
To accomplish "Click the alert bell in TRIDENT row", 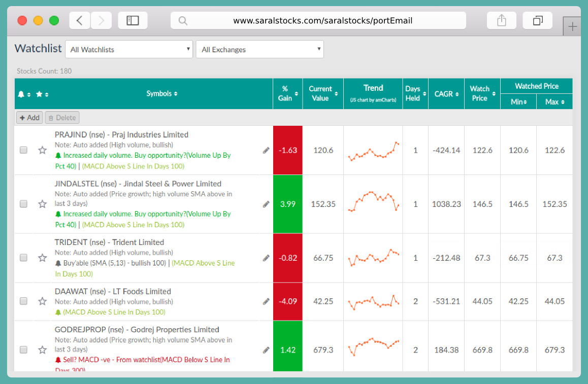I will [58, 263].
